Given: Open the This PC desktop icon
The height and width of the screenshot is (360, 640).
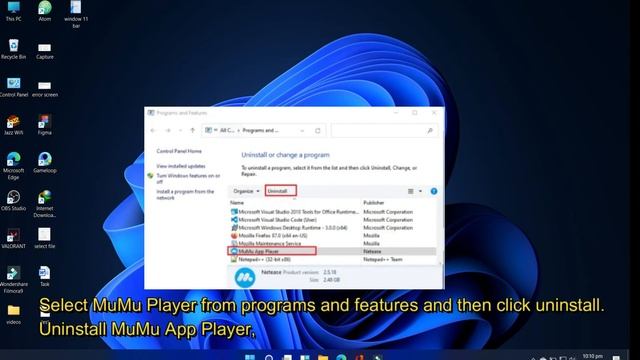Looking at the screenshot, I should pos(13,11).
